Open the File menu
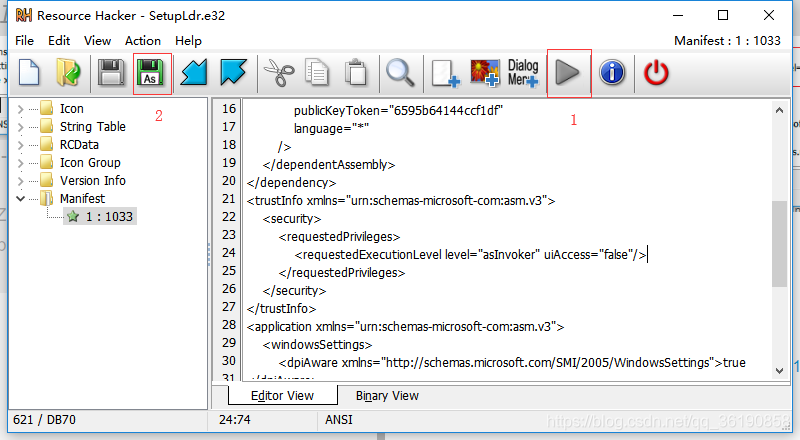 tap(24, 40)
